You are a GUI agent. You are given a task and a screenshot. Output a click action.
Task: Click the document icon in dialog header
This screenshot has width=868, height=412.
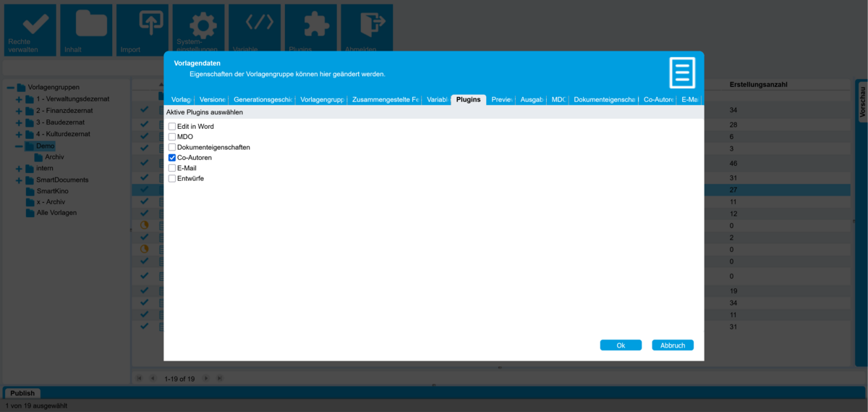[681, 73]
